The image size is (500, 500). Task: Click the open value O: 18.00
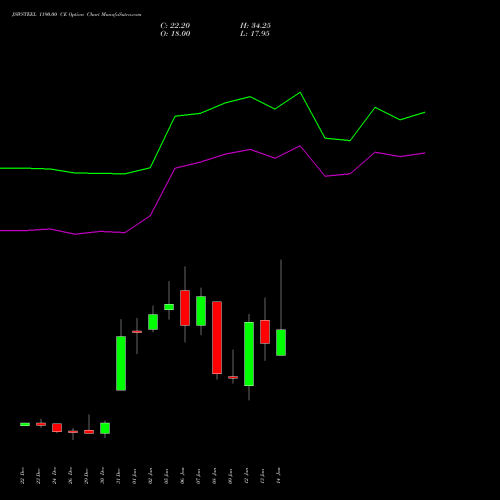(x=175, y=34)
